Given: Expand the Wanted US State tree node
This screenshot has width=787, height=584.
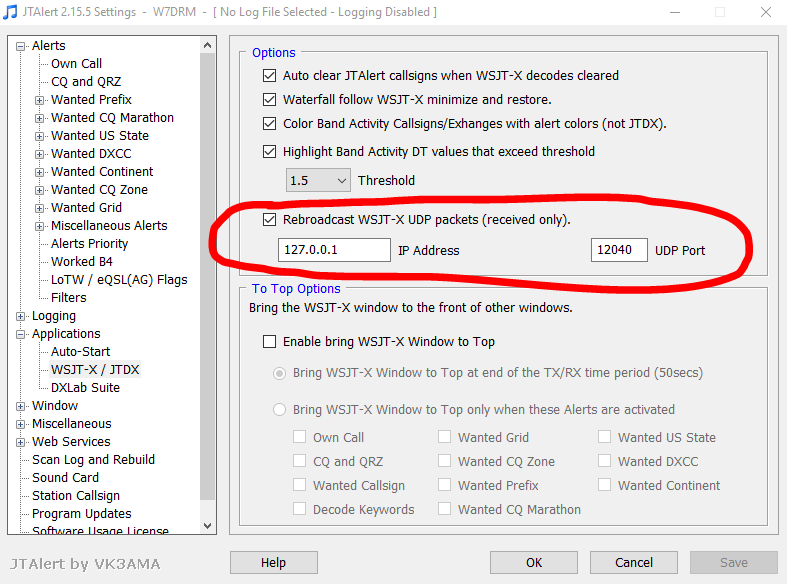Looking at the screenshot, I should (39, 136).
